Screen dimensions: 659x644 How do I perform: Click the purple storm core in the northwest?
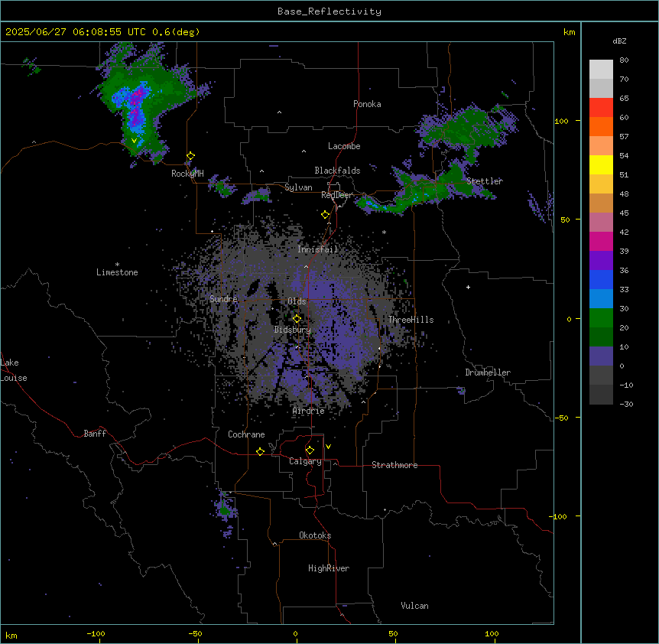click(136, 107)
